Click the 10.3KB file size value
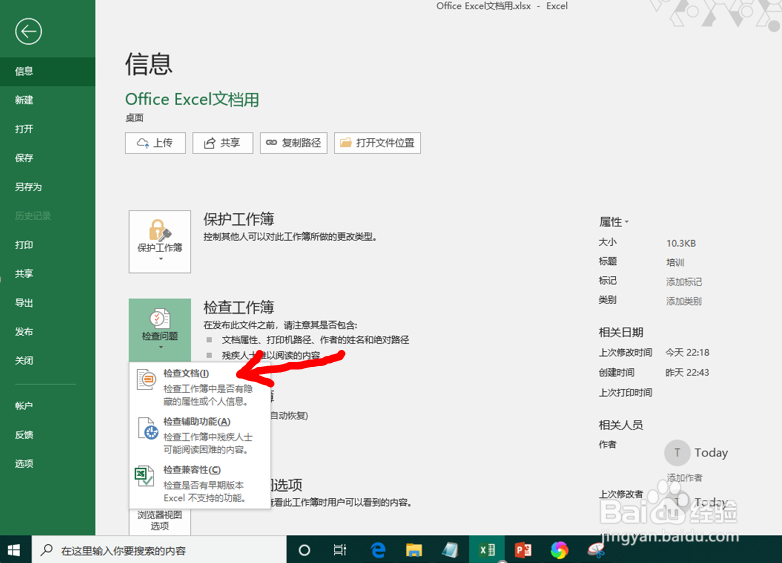Viewport: 782px width, 563px height. (x=681, y=243)
